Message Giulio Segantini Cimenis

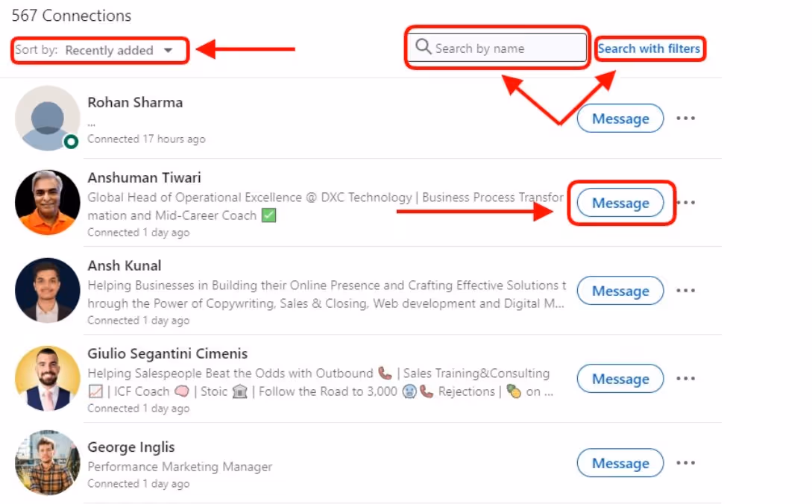pos(620,379)
